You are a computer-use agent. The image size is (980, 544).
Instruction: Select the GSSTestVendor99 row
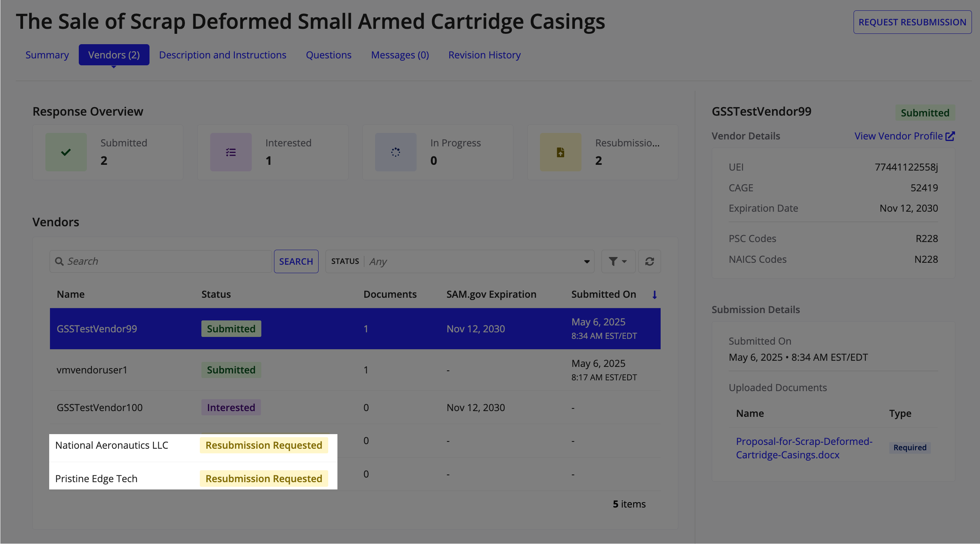[x=355, y=329]
